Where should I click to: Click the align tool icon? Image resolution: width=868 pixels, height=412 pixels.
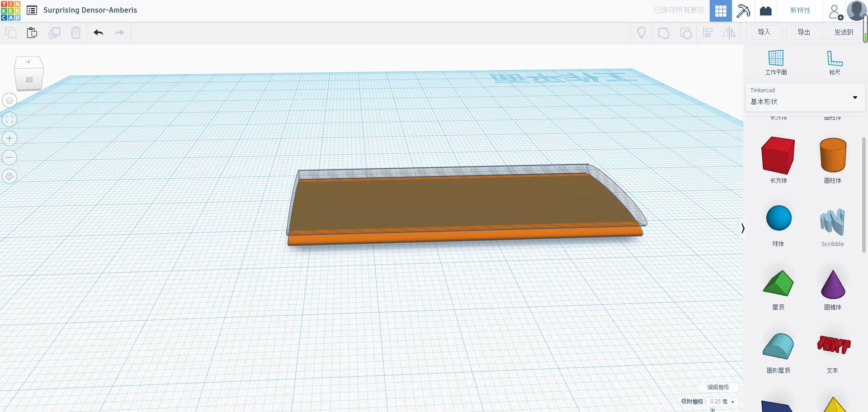pyautogui.click(x=708, y=33)
